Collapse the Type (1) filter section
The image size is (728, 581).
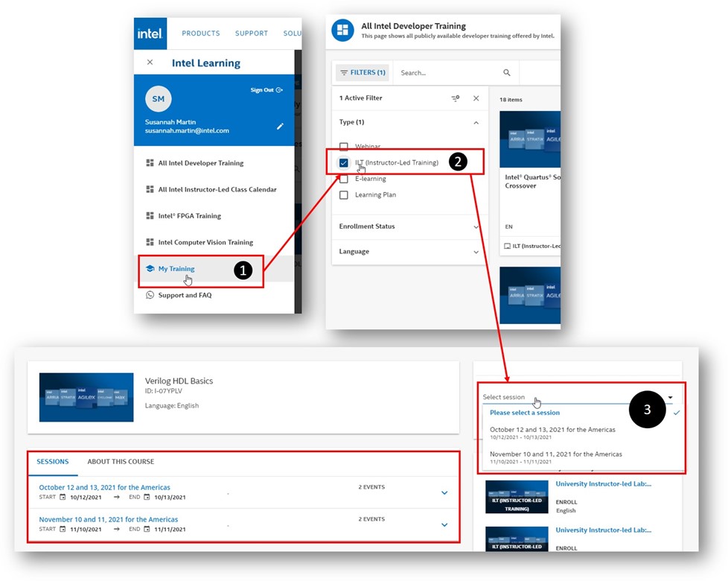[x=476, y=123]
